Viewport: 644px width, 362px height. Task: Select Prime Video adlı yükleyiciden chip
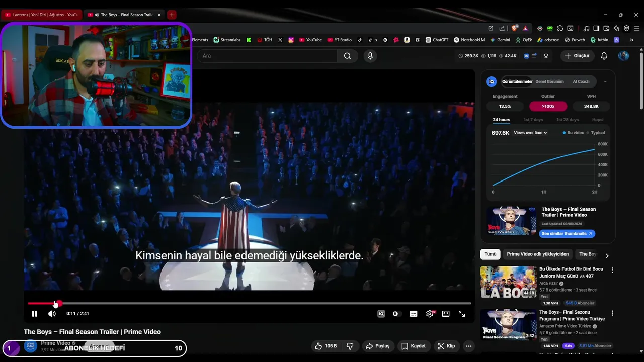[537, 254]
